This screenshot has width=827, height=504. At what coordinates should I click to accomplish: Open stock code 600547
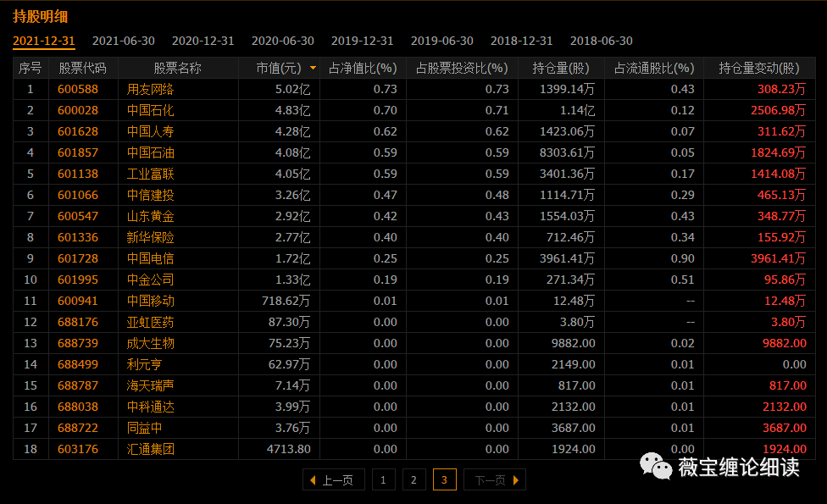(78, 216)
